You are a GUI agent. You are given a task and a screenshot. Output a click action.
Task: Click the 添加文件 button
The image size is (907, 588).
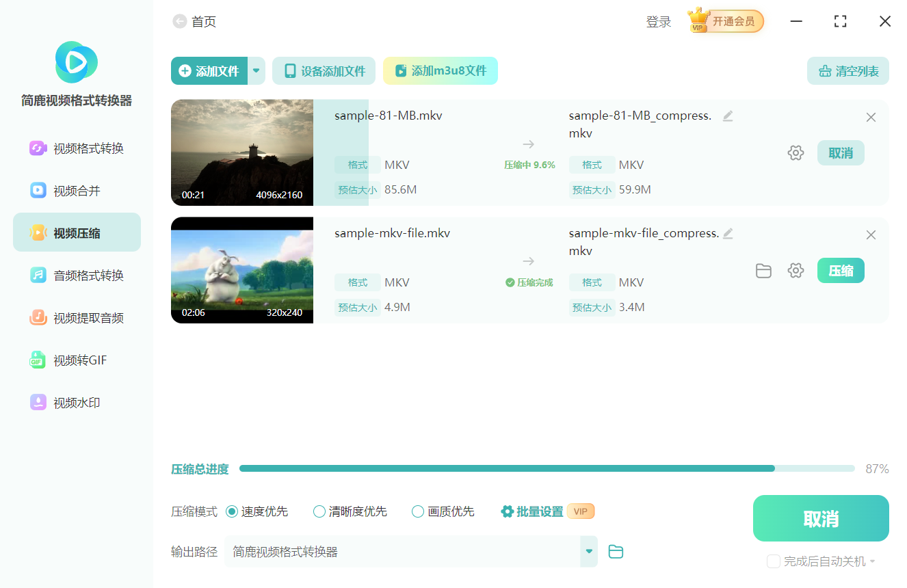tap(209, 71)
